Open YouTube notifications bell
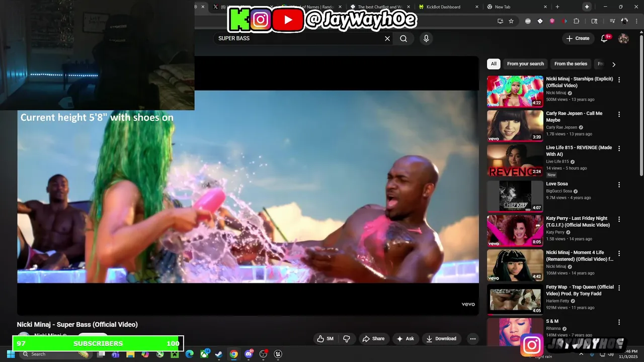 click(x=604, y=38)
